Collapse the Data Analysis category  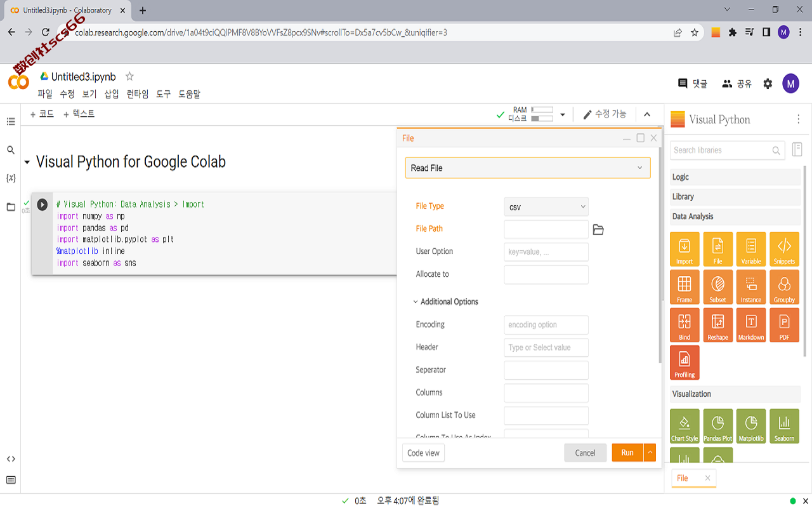(735, 217)
